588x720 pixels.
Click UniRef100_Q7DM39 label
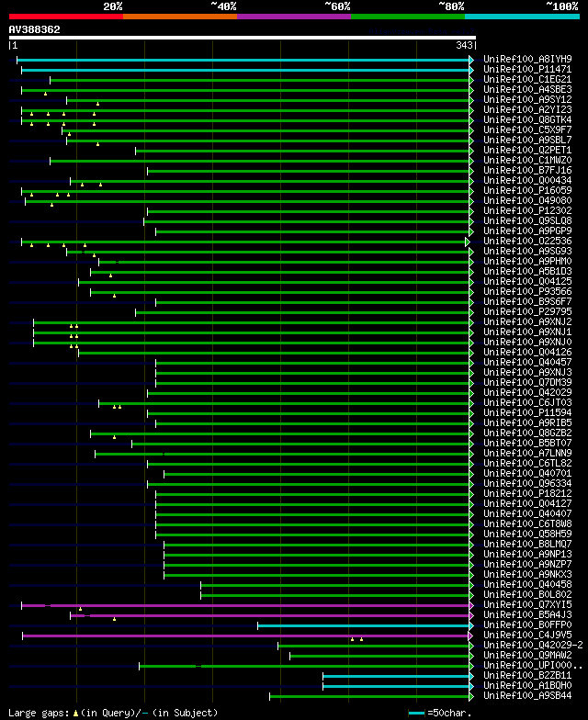(527, 382)
